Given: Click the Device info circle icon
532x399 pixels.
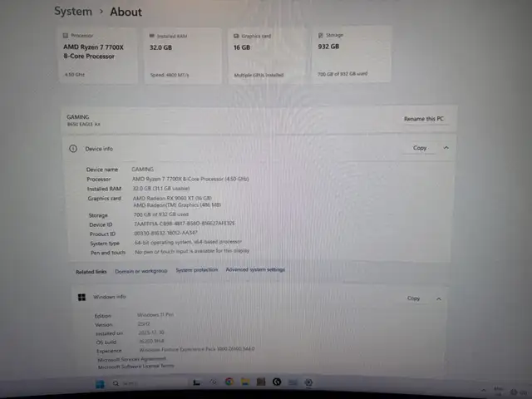Looking at the screenshot, I should [x=73, y=149].
